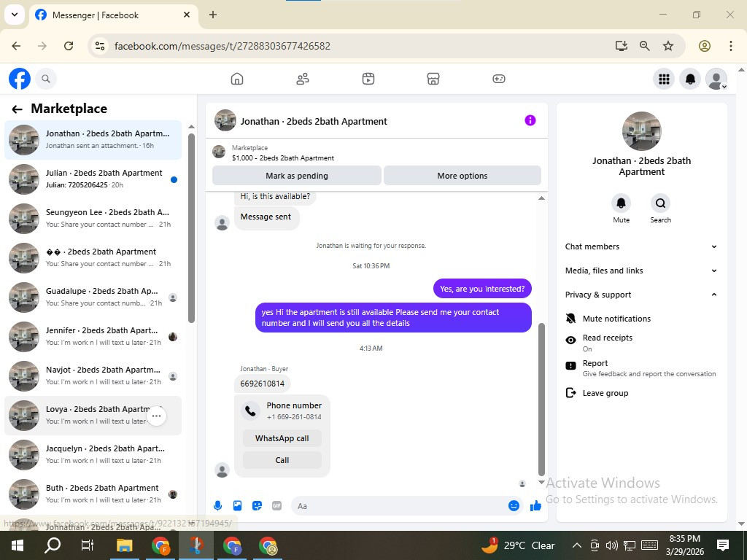Screen dimensions: 747x560
Task: Open Windows Start menu
Action: (x=18, y=545)
